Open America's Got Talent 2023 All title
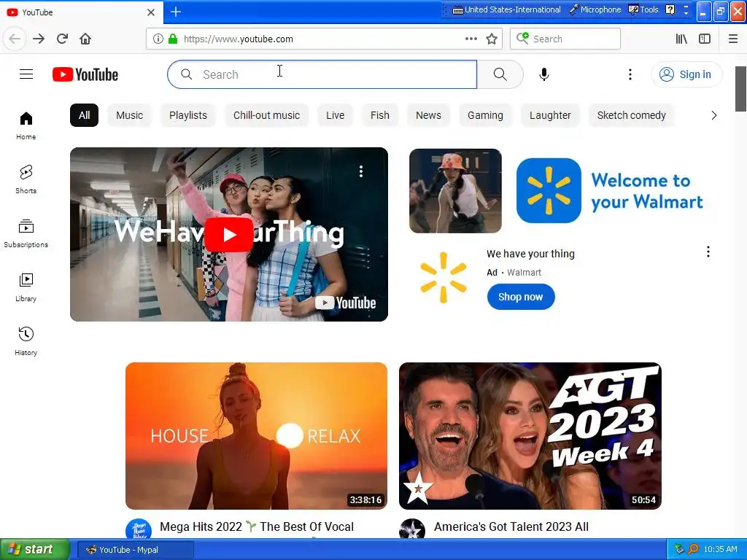This screenshot has height=560, width=747. [511, 526]
